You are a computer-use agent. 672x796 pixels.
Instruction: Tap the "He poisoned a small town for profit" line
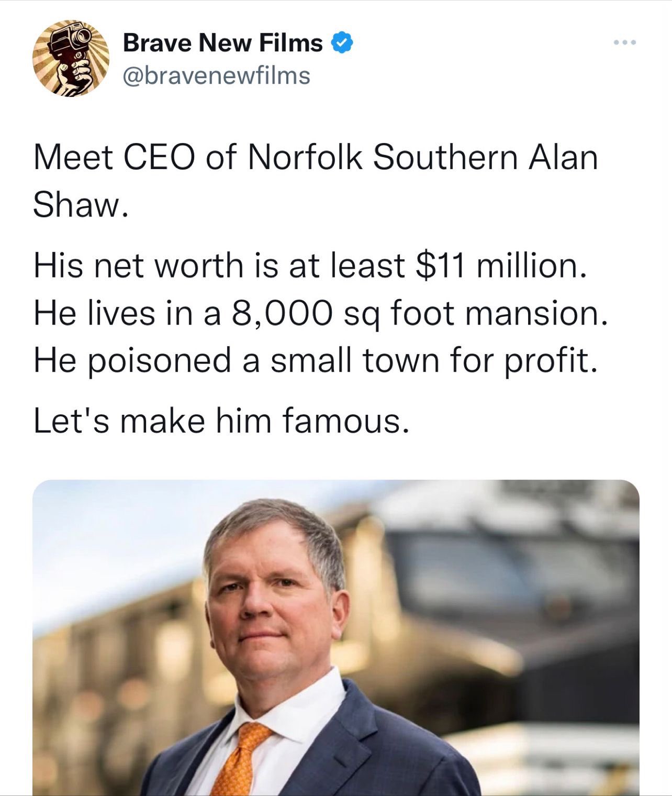[315, 361]
